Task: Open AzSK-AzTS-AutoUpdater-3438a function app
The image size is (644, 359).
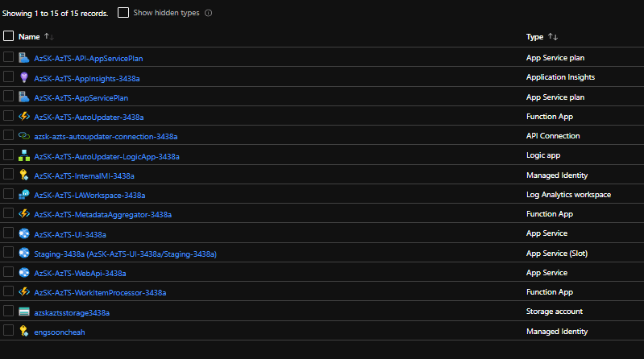Action: [x=89, y=117]
